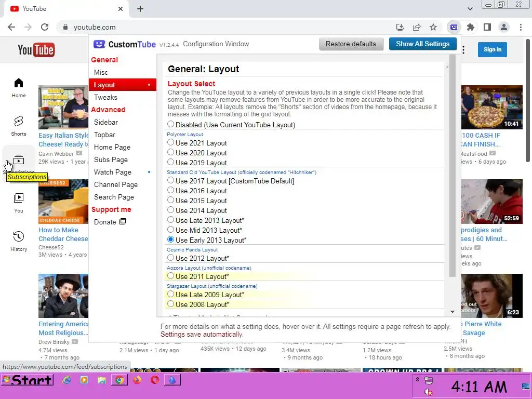Click Restore defaults button
The height and width of the screenshot is (399, 532).
tap(351, 44)
